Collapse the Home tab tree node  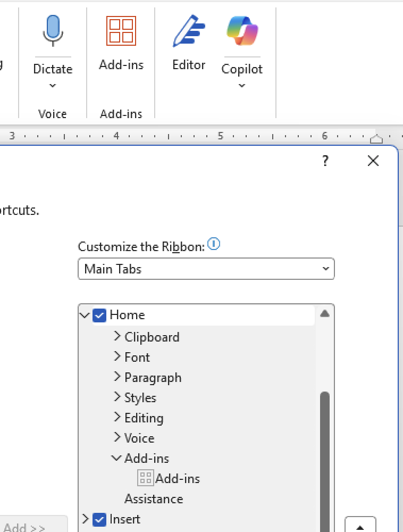click(x=85, y=315)
